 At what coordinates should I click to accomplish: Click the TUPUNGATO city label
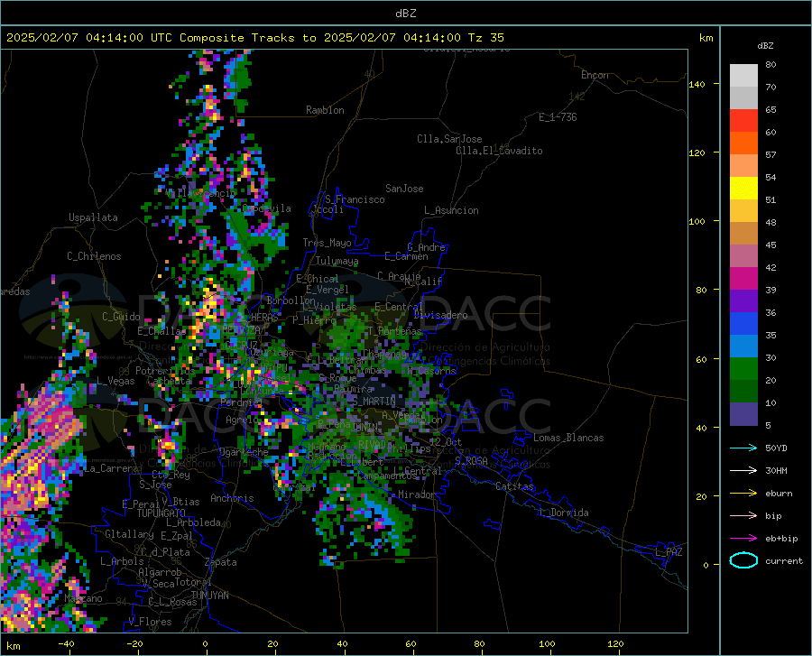[161, 513]
